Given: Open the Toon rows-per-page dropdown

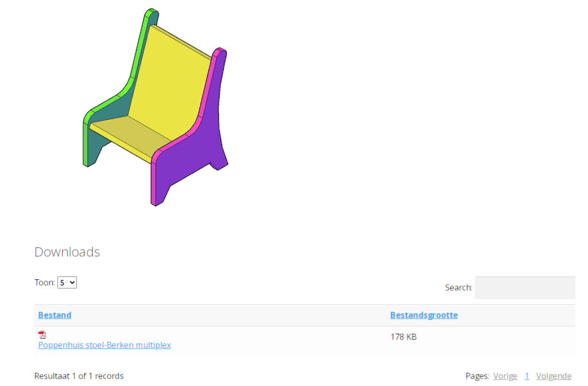Looking at the screenshot, I should [67, 283].
